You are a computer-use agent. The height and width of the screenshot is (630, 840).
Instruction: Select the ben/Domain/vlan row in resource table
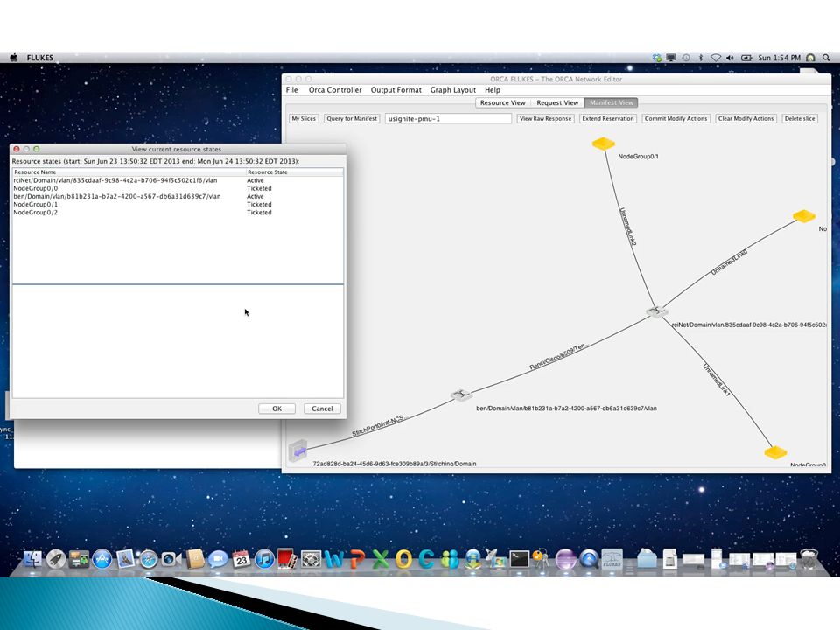coord(178,197)
